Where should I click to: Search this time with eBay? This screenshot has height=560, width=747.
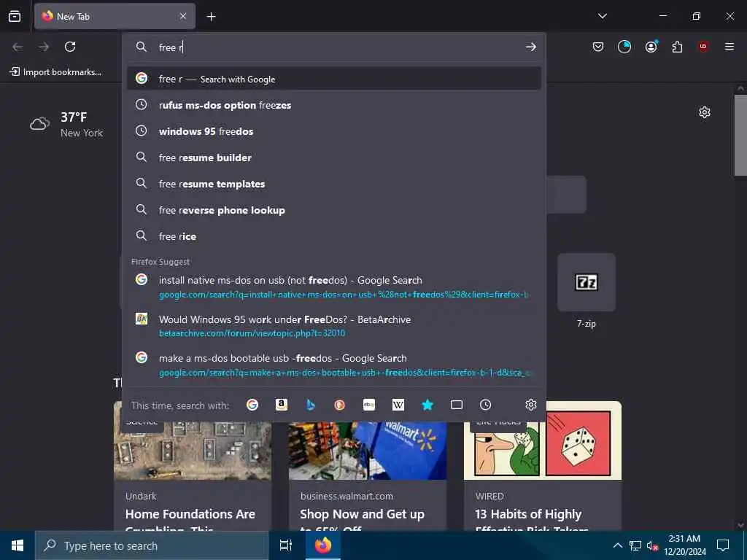(x=369, y=405)
